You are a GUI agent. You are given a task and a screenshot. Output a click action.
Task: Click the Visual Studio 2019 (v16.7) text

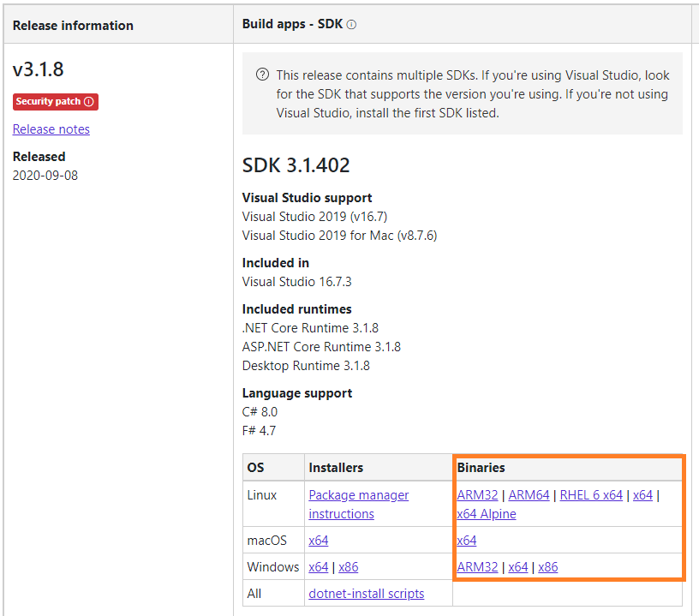point(314,217)
